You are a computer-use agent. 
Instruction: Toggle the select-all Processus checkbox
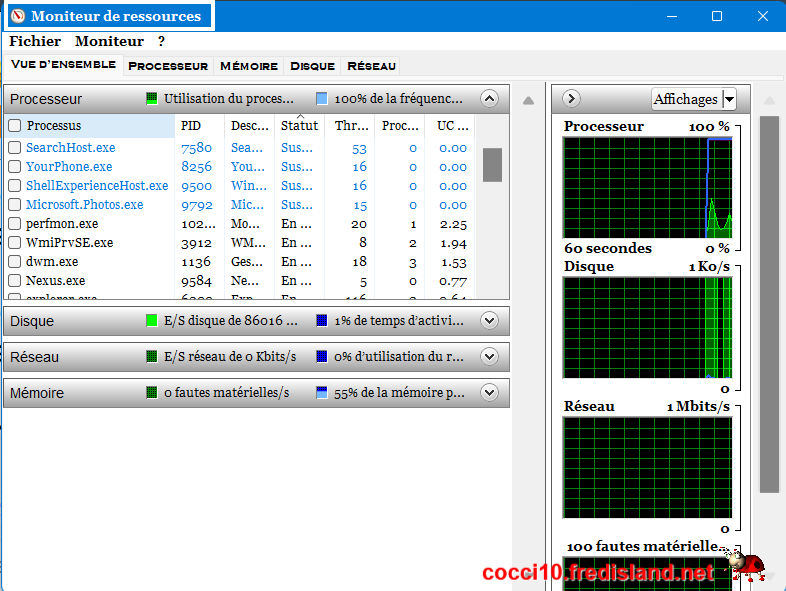[15, 125]
